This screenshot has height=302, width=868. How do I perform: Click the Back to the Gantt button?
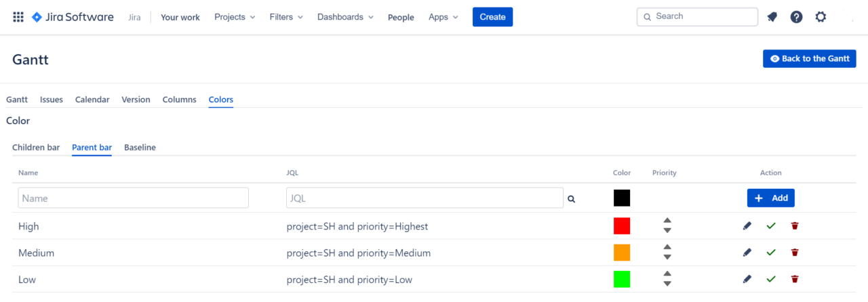[x=810, y=59]
